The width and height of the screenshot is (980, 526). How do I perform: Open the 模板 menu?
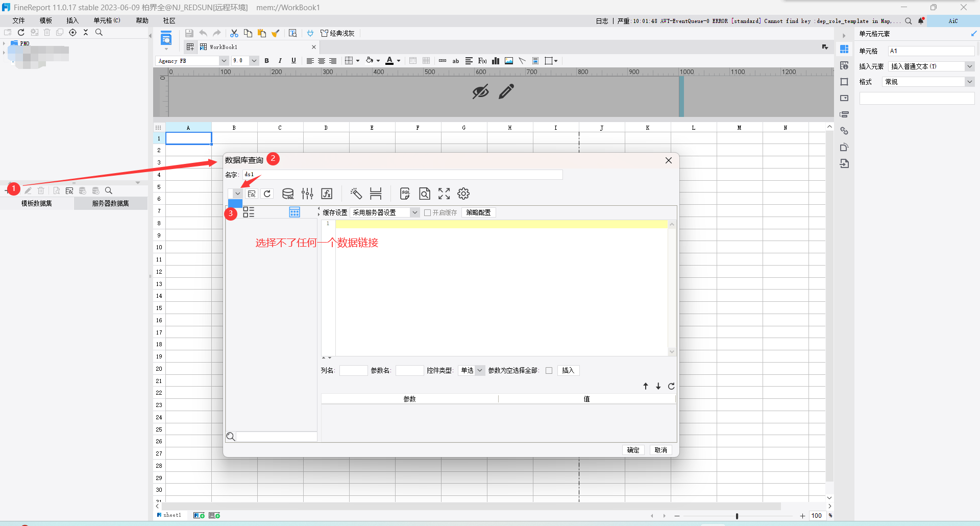[x=46, y=20]
